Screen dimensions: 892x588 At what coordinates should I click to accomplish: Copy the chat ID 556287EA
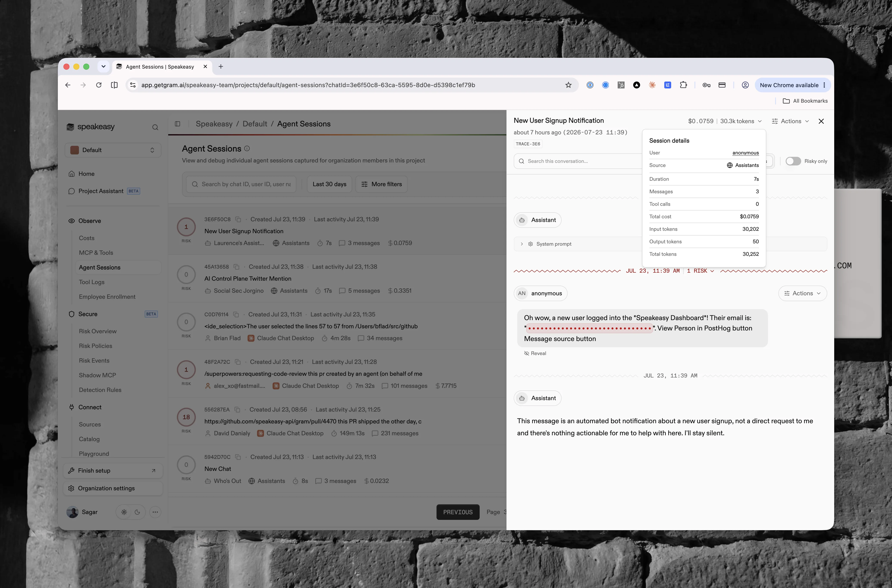(237, 409)
